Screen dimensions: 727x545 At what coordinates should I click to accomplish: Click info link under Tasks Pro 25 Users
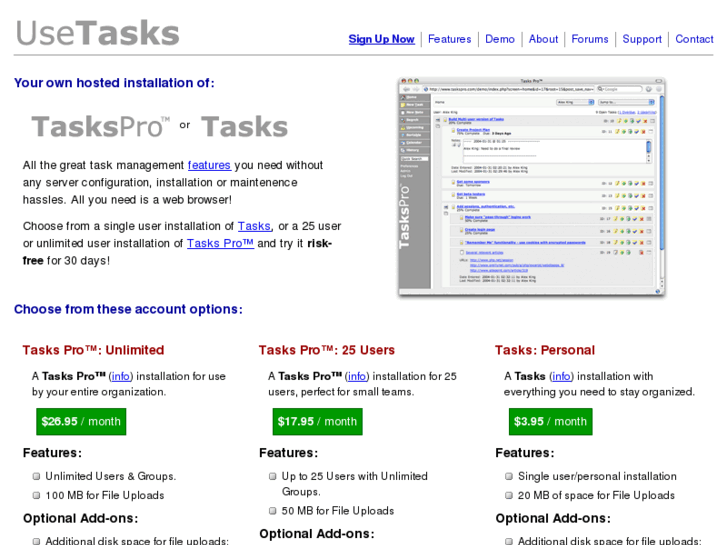tap(357, 376)
